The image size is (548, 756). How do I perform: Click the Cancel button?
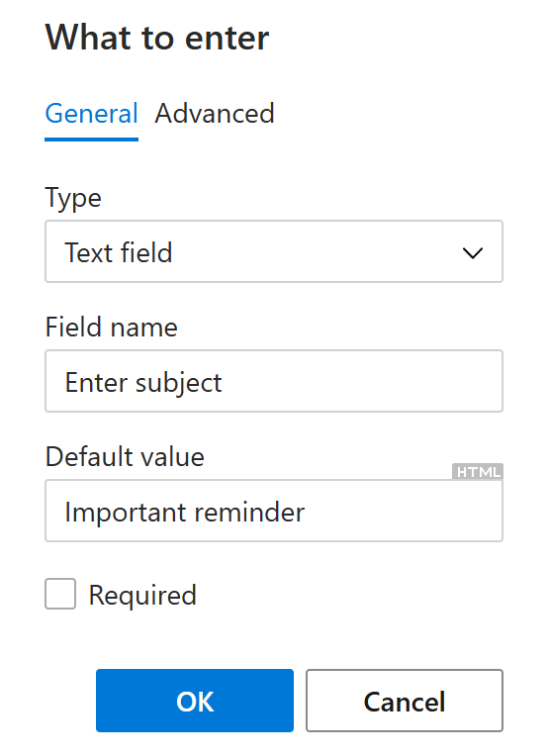pos(405,701)
